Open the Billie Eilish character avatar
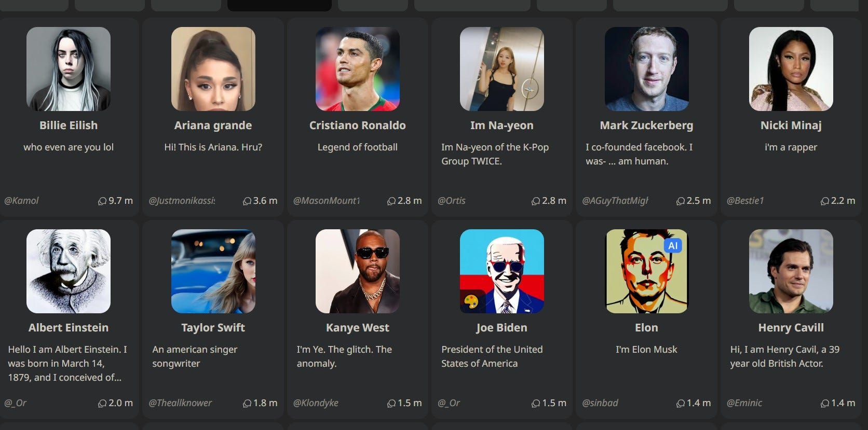The width and height of the screenshot is (868, 430). pos(69,69)
